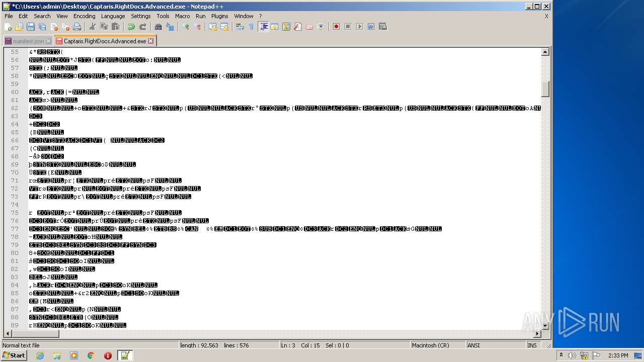Open the Plugins menu
Screen dimensions: 644x362
tap(220, 16)
